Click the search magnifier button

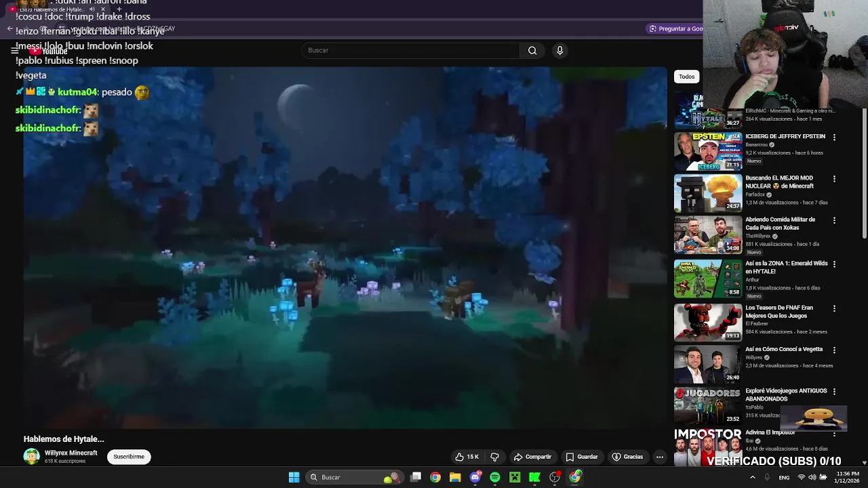tap(532, 50)
